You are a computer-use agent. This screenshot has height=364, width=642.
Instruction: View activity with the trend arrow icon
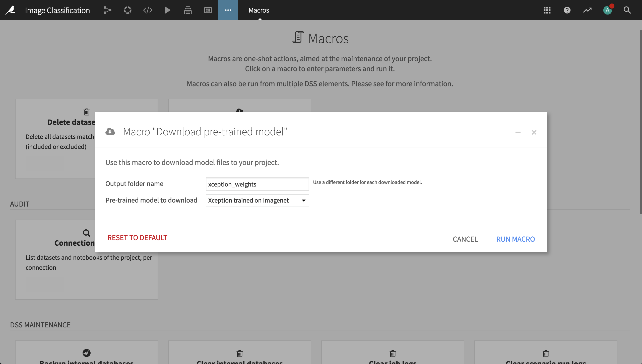click(x=587, y=10)
